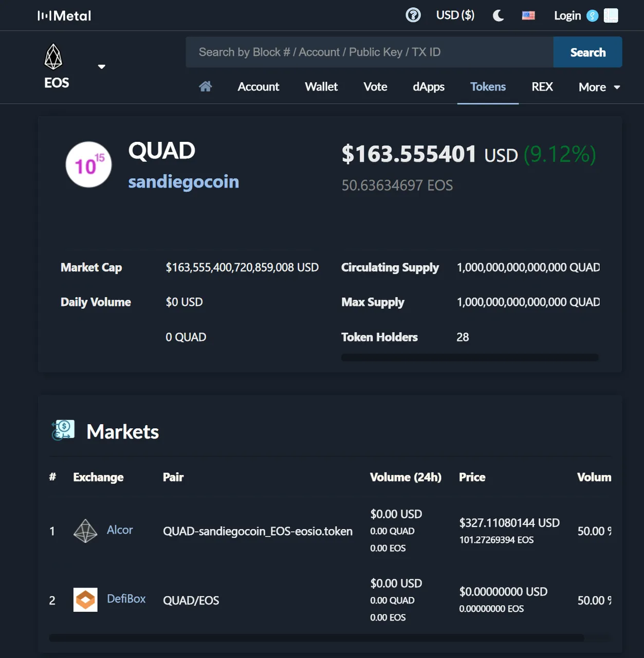This screenshot has width=644, height=658.
Task: Select the Tokens tab
Action: (488, 87)
